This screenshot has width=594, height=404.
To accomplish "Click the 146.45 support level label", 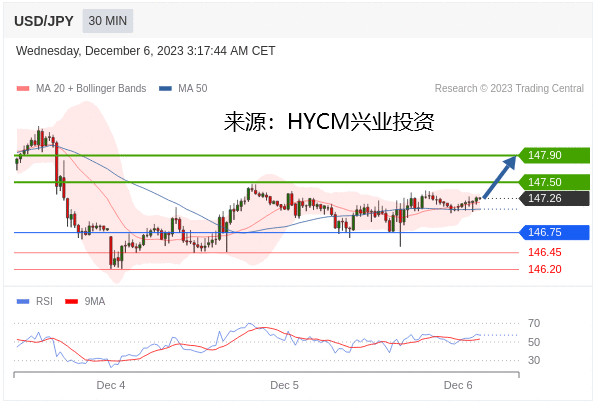I will pos(545,252).
